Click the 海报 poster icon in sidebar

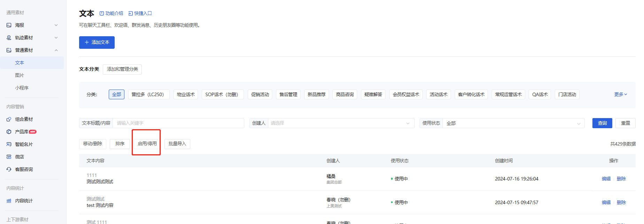click(x=9, y=25)
